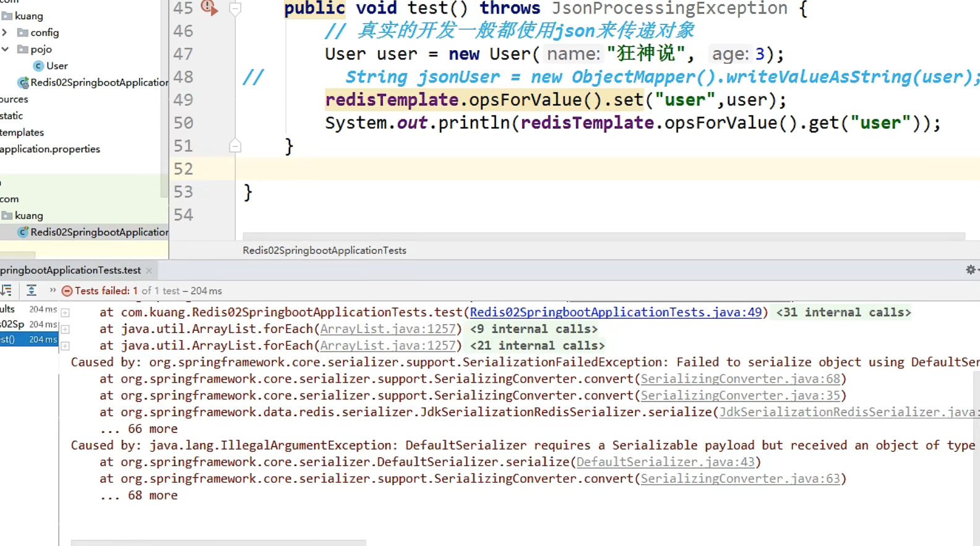Click the SerializationFailedException cause line in console

(x=525, y=362)
